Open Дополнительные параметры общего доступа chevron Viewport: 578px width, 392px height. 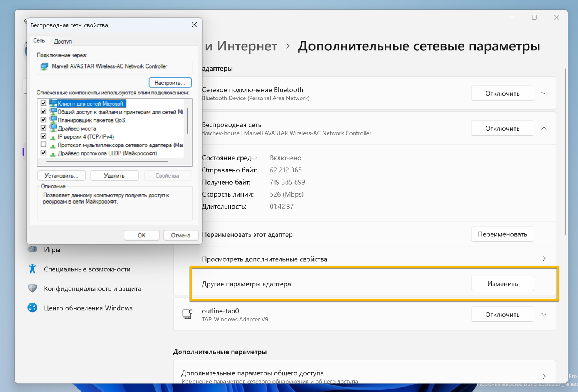544,376
